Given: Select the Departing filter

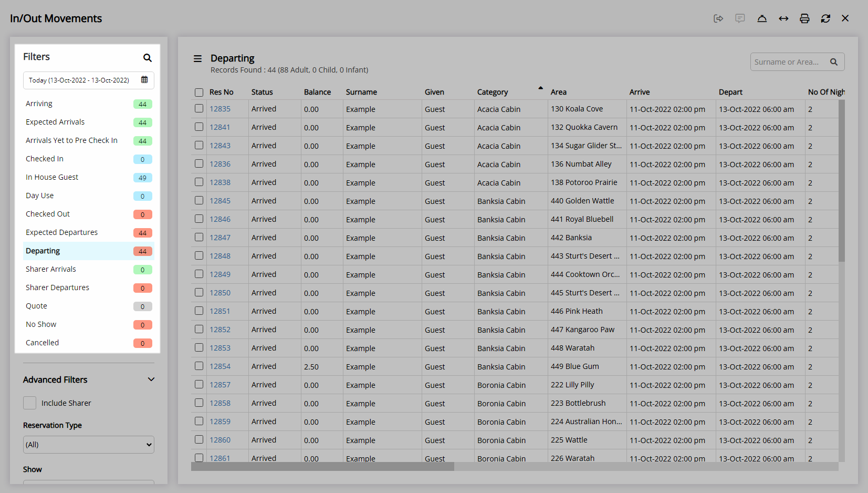Looking at the screenshot, I should click(88, 251).
